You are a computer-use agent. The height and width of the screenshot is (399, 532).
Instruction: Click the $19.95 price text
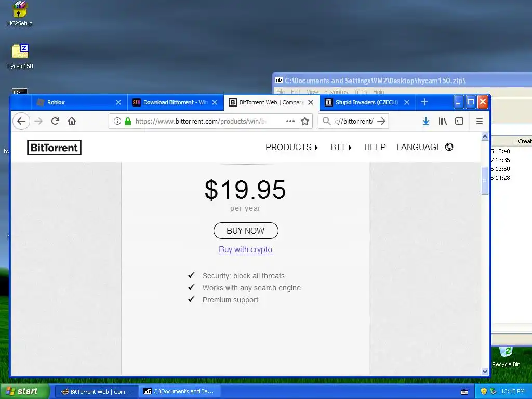coord(245,190)
